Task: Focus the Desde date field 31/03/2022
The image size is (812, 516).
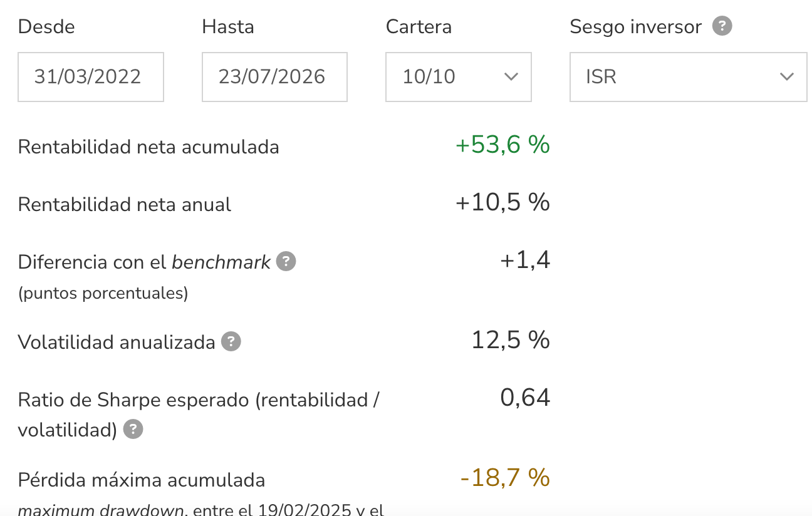Action: [x=91, y=77]
